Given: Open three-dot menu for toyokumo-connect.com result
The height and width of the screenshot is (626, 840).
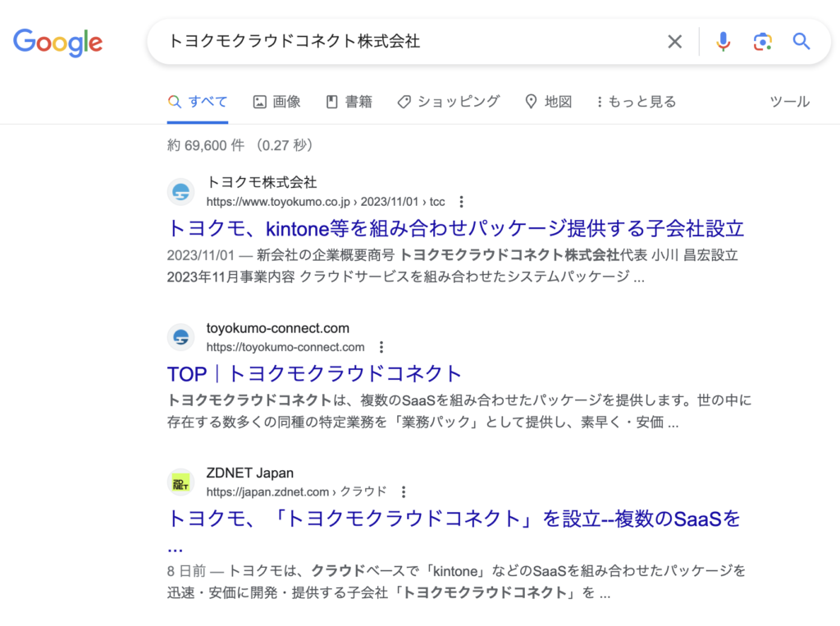Looking at the screenshot, I should 381,347.
